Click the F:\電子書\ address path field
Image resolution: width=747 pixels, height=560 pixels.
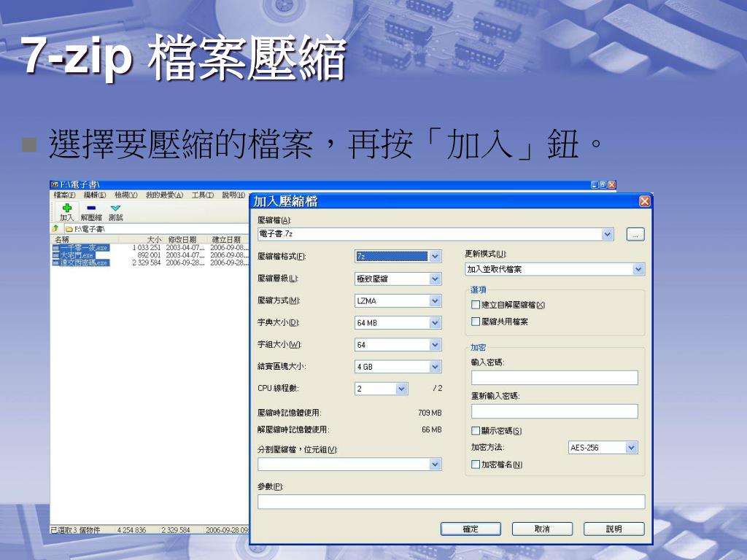pos(156,229)
